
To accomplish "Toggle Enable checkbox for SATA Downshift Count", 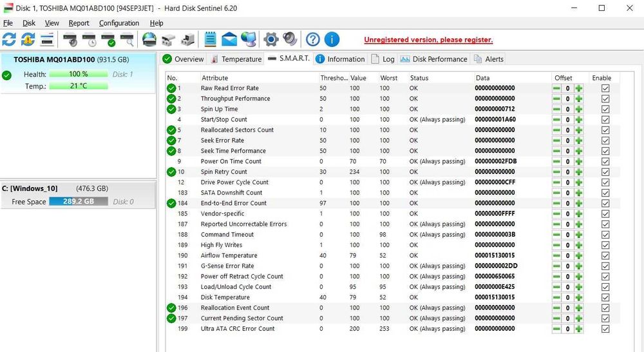I will (x=605, y=193).
